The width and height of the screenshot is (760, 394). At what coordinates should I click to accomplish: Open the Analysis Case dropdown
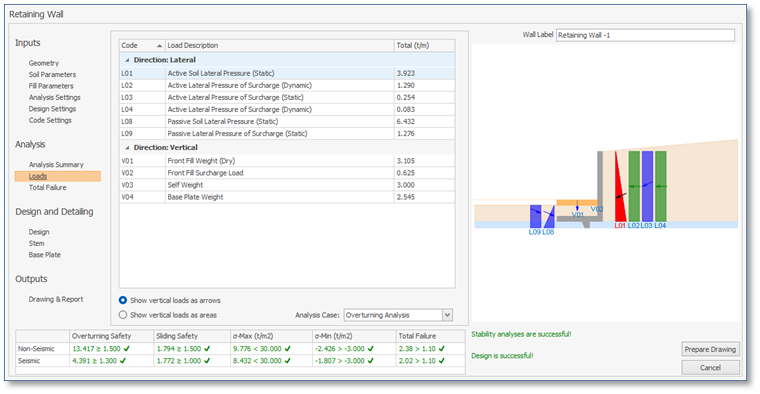(447, 315)
